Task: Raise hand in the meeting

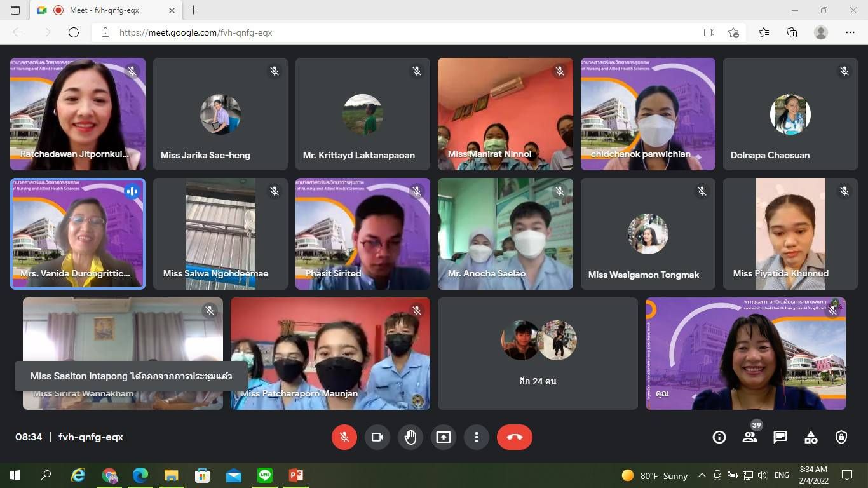Action: (410, 437)
